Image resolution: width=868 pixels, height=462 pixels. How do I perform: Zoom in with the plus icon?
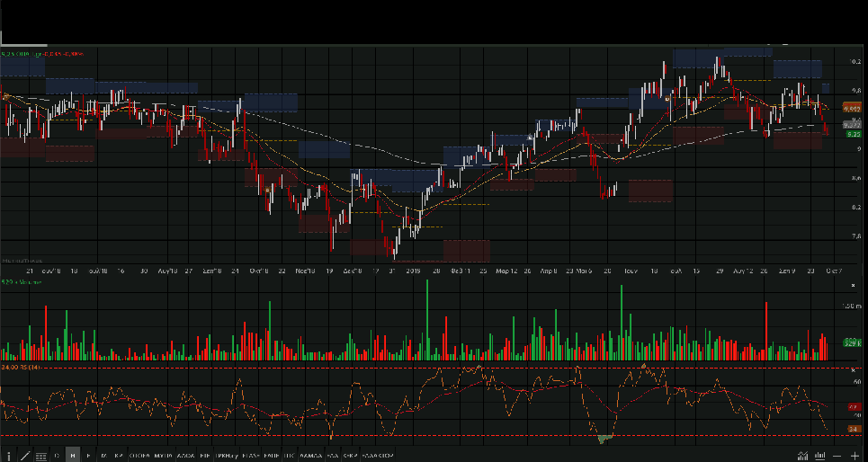click(x=855, y=456)
